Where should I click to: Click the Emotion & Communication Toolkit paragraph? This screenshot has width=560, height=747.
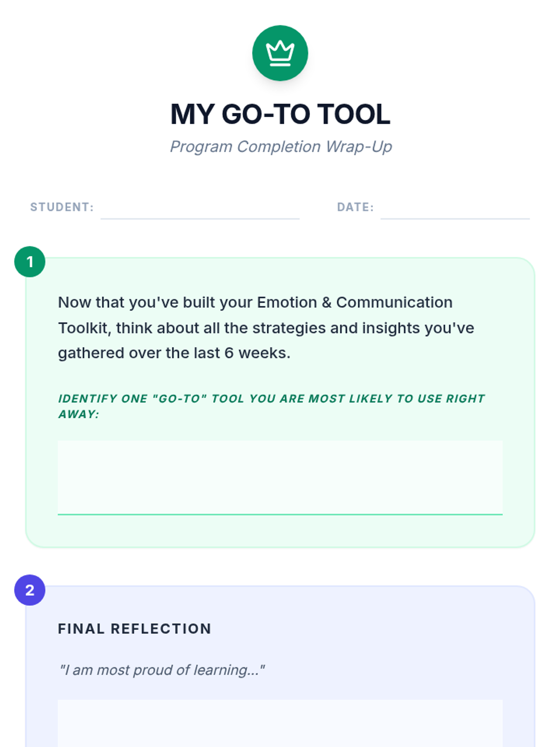[x=266, y=328]
